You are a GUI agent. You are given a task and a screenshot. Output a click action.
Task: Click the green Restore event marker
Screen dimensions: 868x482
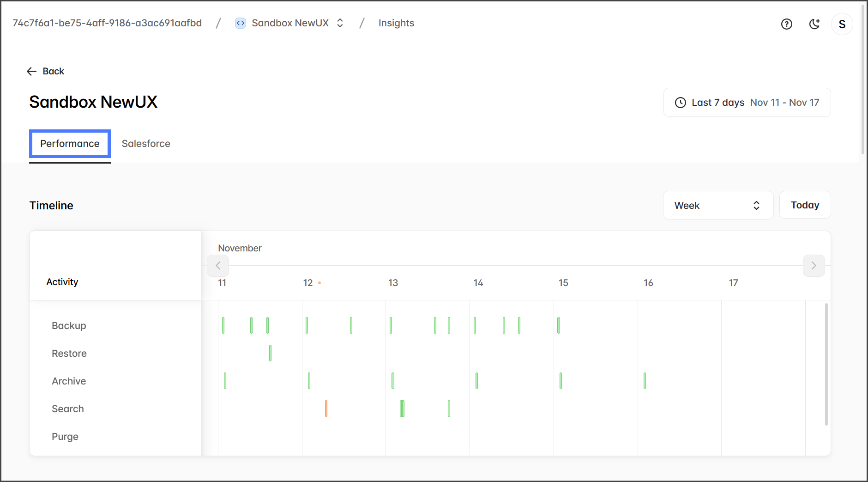click(270, 353)
